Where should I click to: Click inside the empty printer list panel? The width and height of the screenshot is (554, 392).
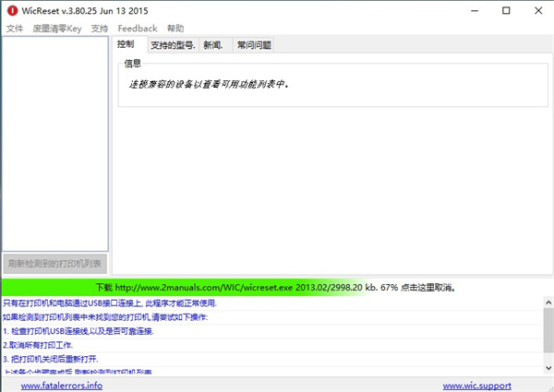(55, 144)
